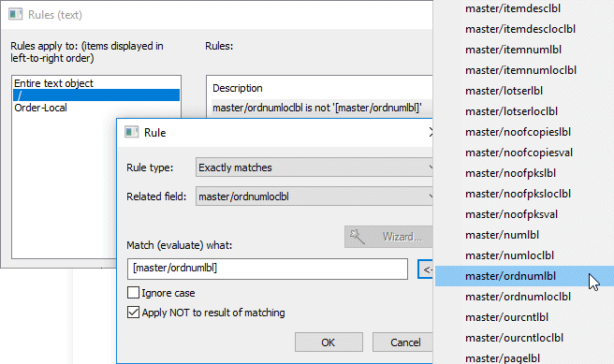Click the Cancel button
The image size is (614, 364).
tap(402, 342)
